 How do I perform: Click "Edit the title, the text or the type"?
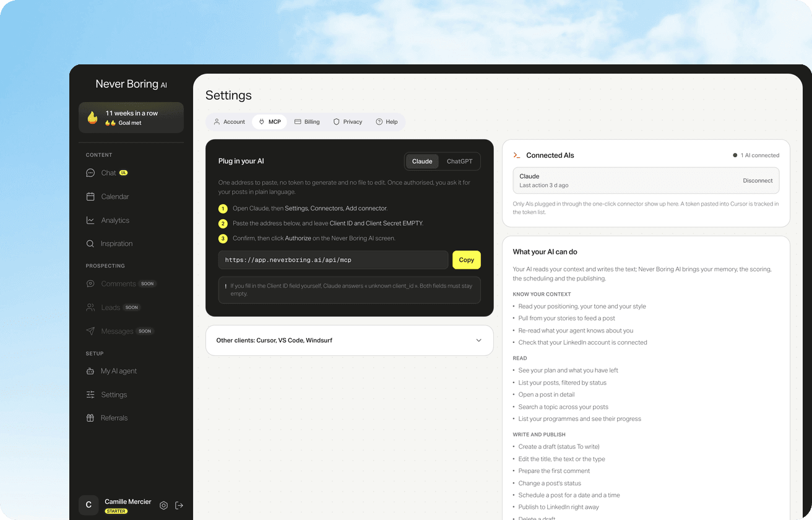pyautogui.click(x=562, y=459)
